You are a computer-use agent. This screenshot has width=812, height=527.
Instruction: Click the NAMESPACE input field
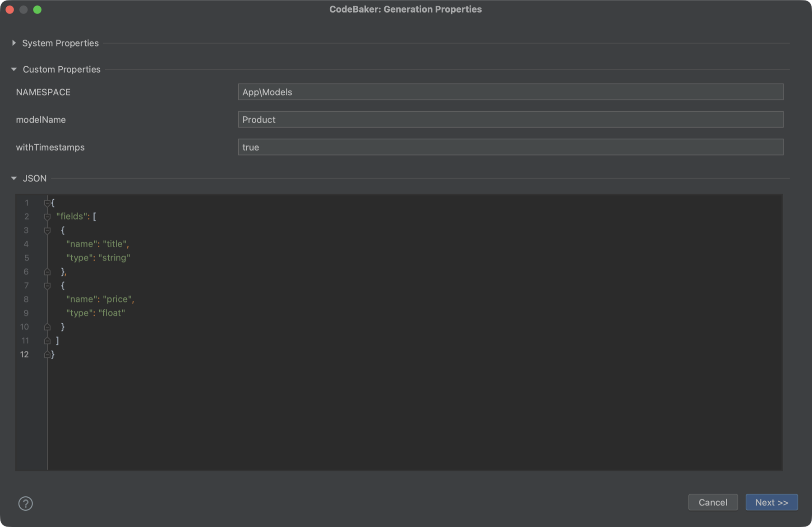point(511,92)
